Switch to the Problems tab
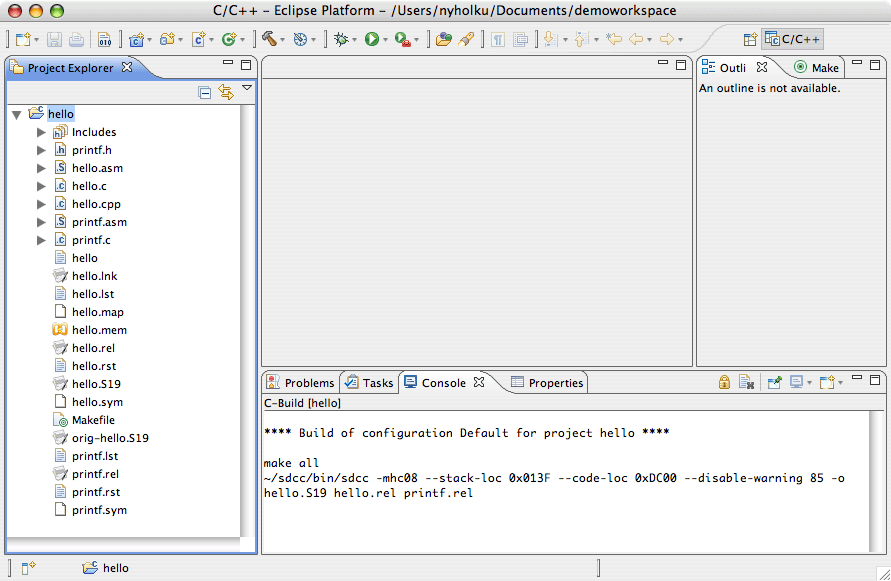 tap(301, 383)
